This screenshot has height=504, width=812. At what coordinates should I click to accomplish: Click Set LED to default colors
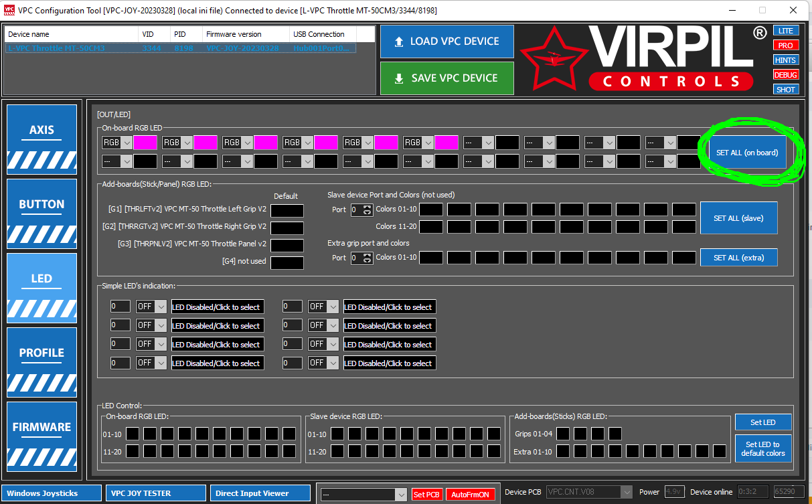(x=762, y=448)
